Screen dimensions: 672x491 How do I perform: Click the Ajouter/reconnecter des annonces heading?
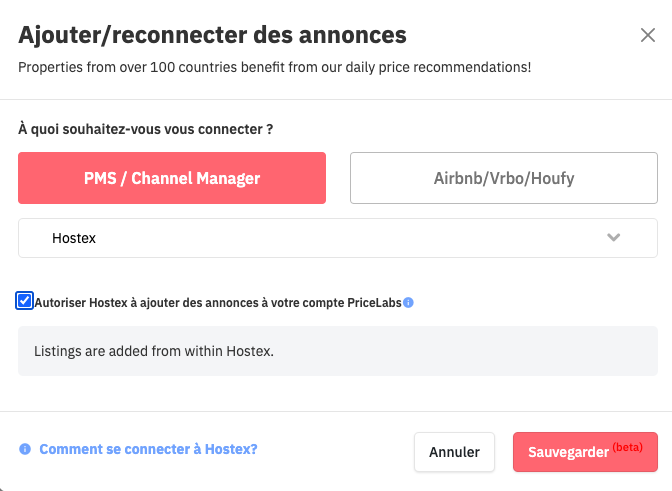click(212, 36)
